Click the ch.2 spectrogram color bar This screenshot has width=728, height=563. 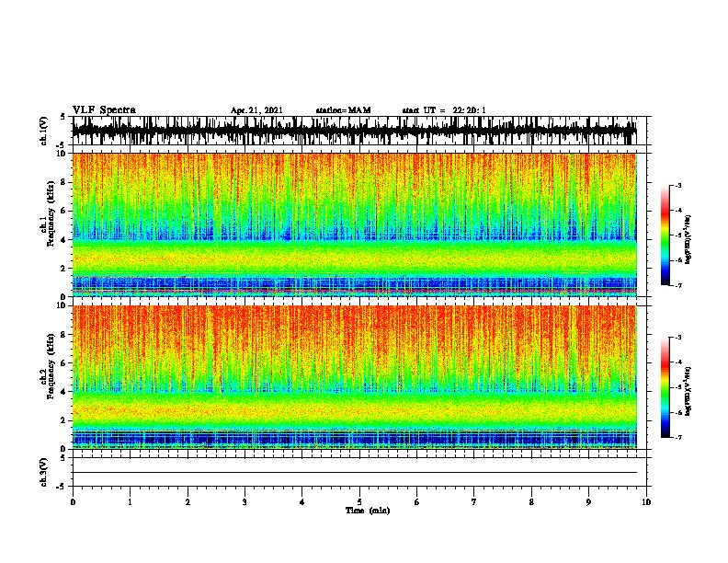665,387
